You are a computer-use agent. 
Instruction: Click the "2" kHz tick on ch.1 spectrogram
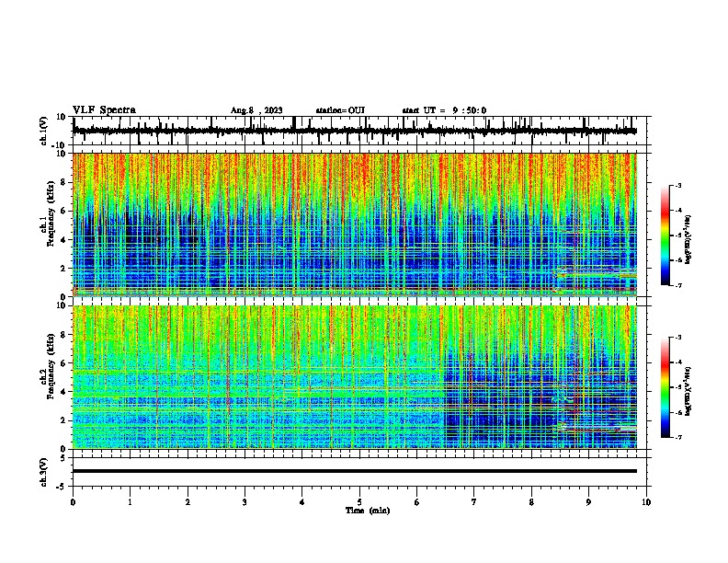64,269
